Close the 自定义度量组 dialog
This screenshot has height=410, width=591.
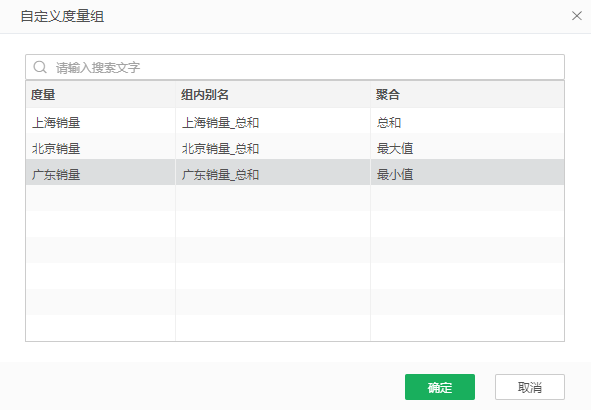[x=576, y=16]
